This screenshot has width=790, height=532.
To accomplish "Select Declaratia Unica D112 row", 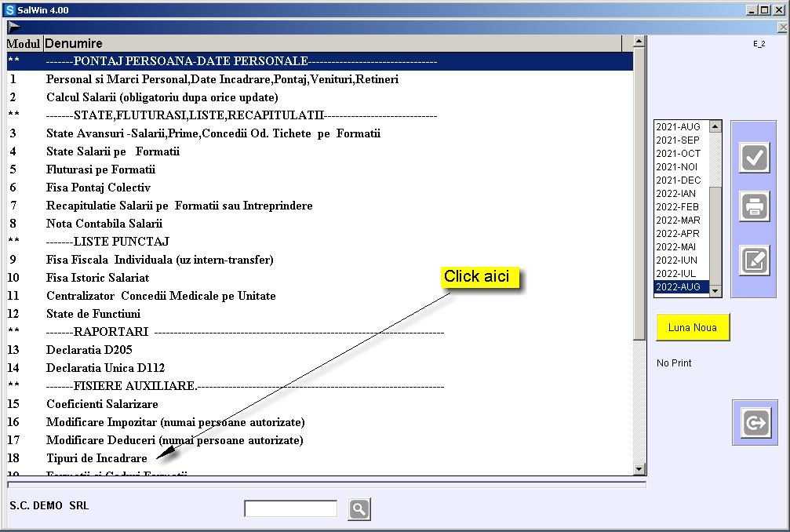I will [x=105, y=368].
